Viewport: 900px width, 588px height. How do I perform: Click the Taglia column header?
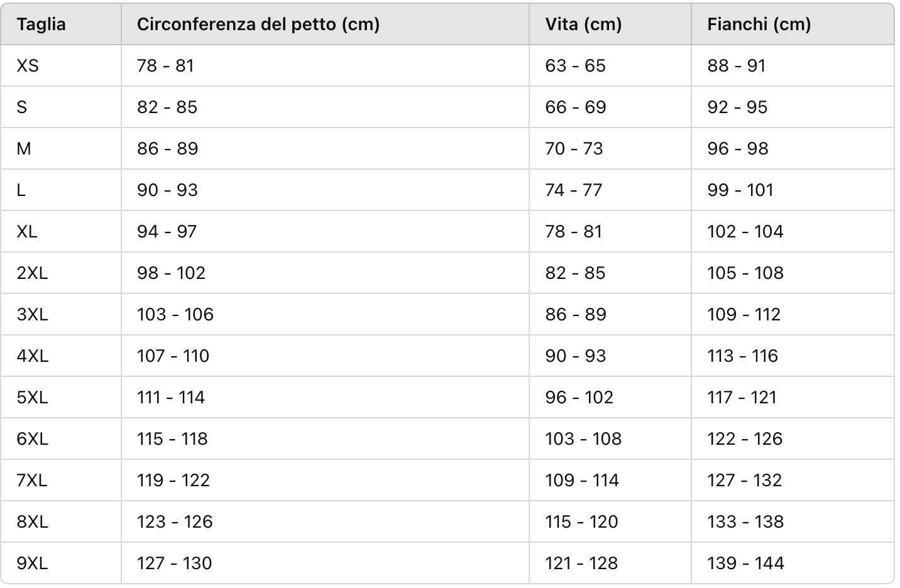coord(41,24)
